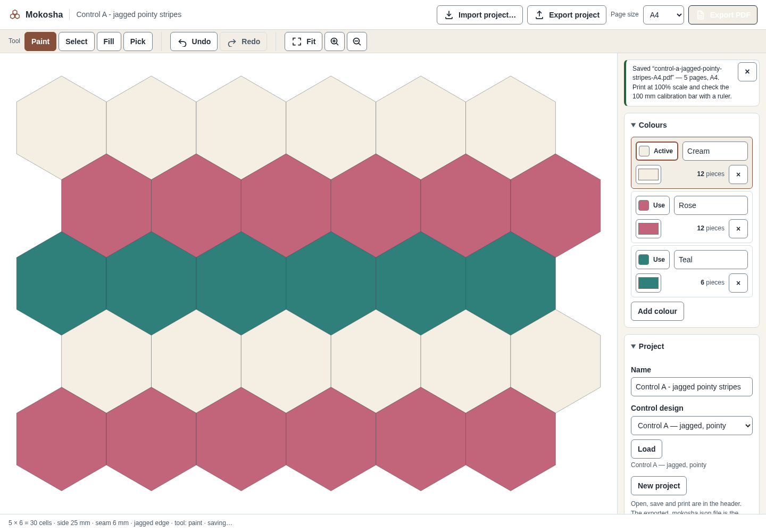
Task: Zoom in on the canvas
Action: pyautogui.click(x=335, y=41)
